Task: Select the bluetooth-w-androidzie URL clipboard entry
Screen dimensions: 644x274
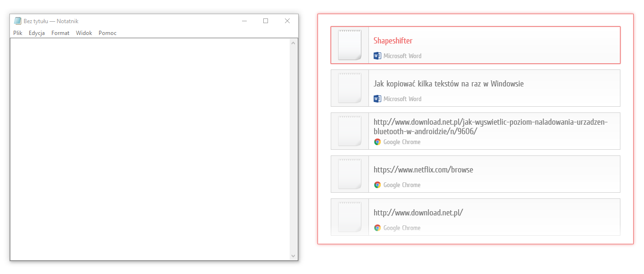Action: [476, 131]
